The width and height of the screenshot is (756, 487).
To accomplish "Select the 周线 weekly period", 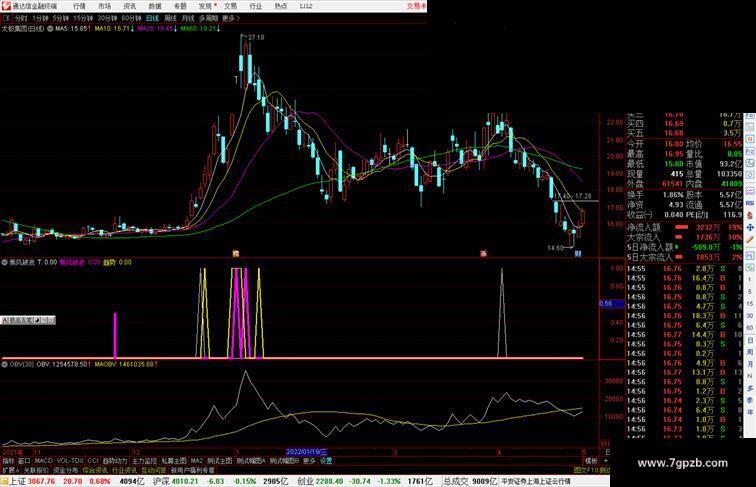I will tap(170, 18).
